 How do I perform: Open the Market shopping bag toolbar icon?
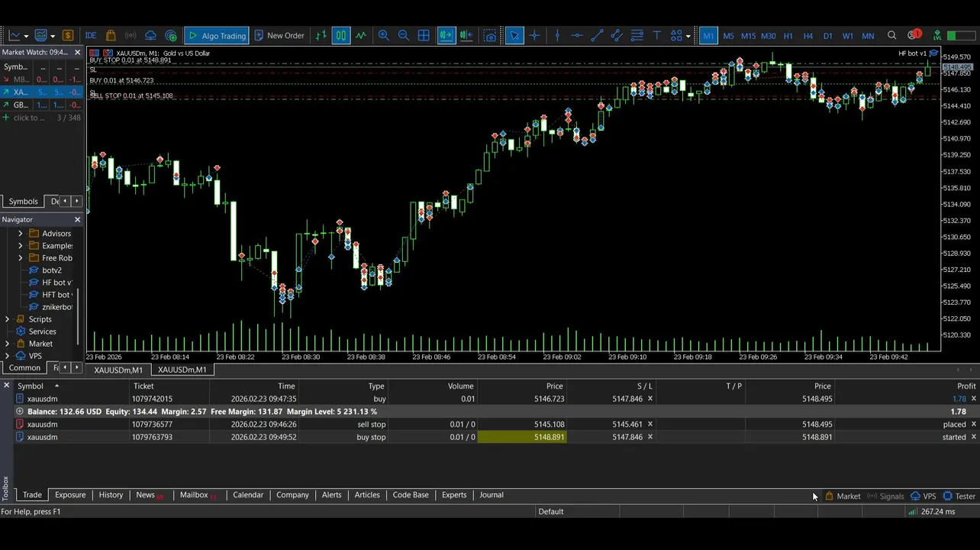pos(111,35)
